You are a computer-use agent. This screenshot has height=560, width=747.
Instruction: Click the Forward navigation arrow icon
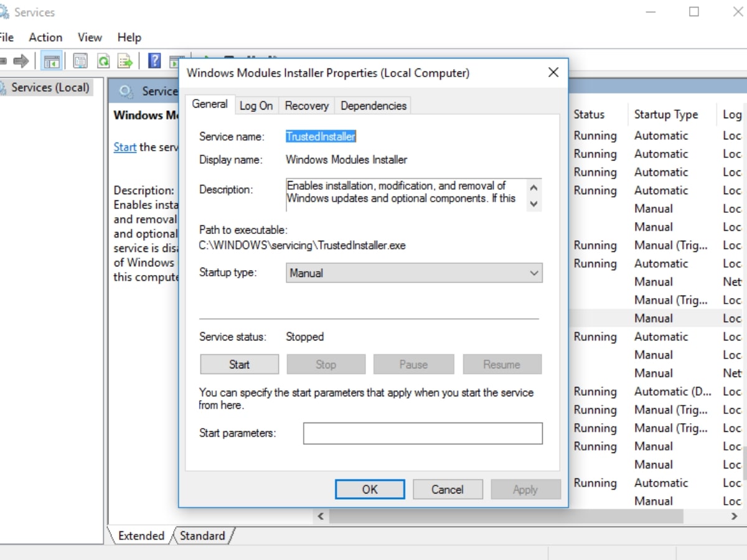(20, 60)
